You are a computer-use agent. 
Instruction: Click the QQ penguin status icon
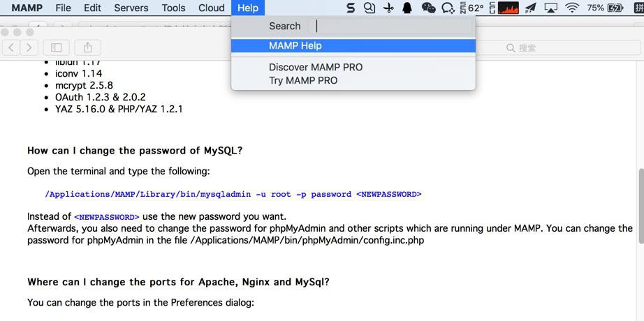(x=407, y=8)
